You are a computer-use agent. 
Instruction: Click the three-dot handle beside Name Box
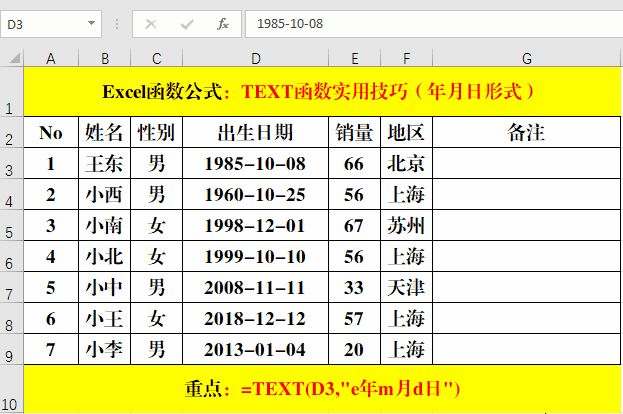[x=118, y=22]
